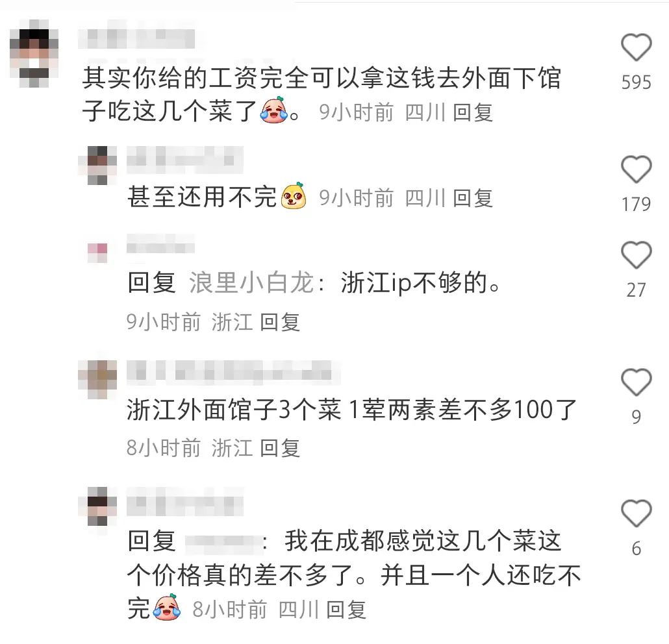
Task: Like the top comment with 595 likes
Action: pyautogui.click(x=636, y=47)
